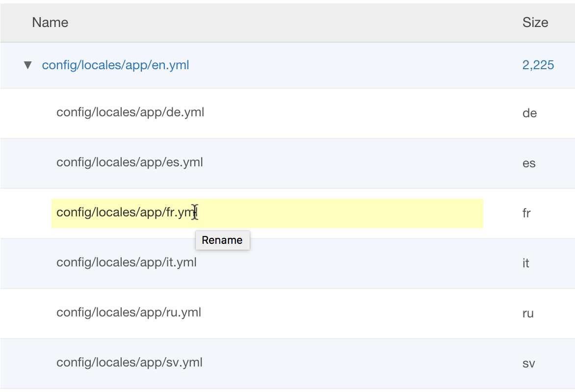
Task: Collapse the config/locales/app/en.yml tree row
Action: point(28,65)
